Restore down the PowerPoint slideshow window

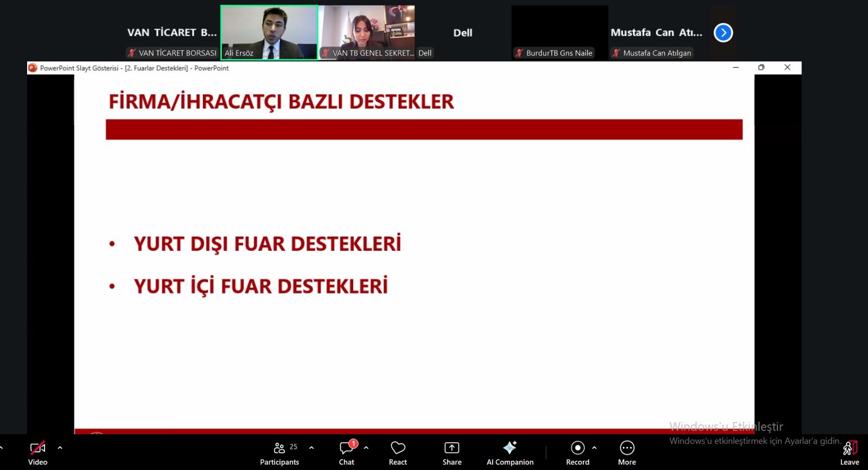(x=761, y=67)
